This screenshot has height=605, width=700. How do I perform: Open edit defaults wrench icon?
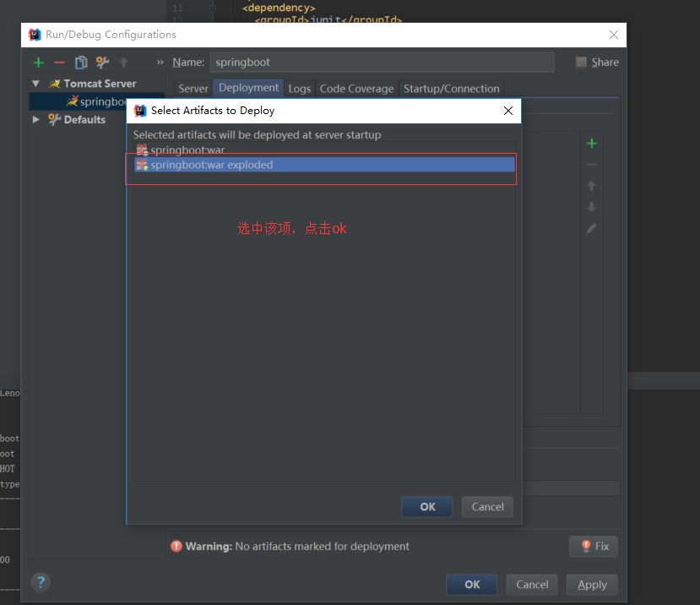tap(102, 63)
